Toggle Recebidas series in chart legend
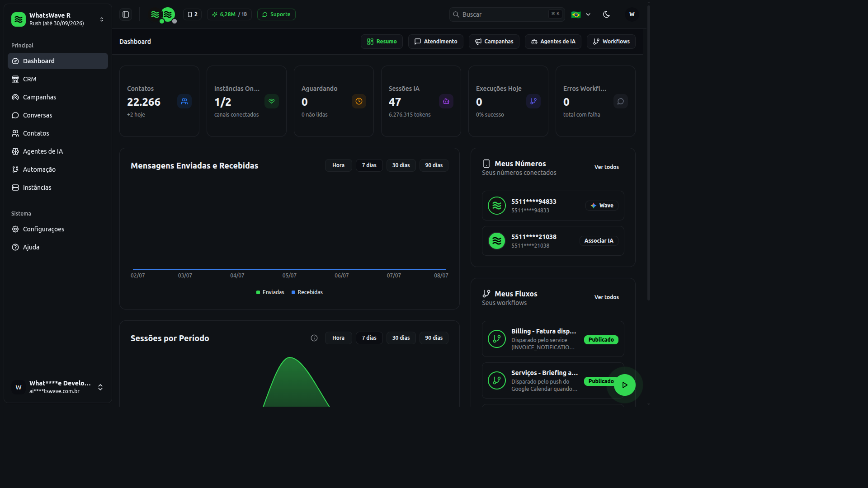The width and height of the screenshot is (868, 488). pos(307,292)
